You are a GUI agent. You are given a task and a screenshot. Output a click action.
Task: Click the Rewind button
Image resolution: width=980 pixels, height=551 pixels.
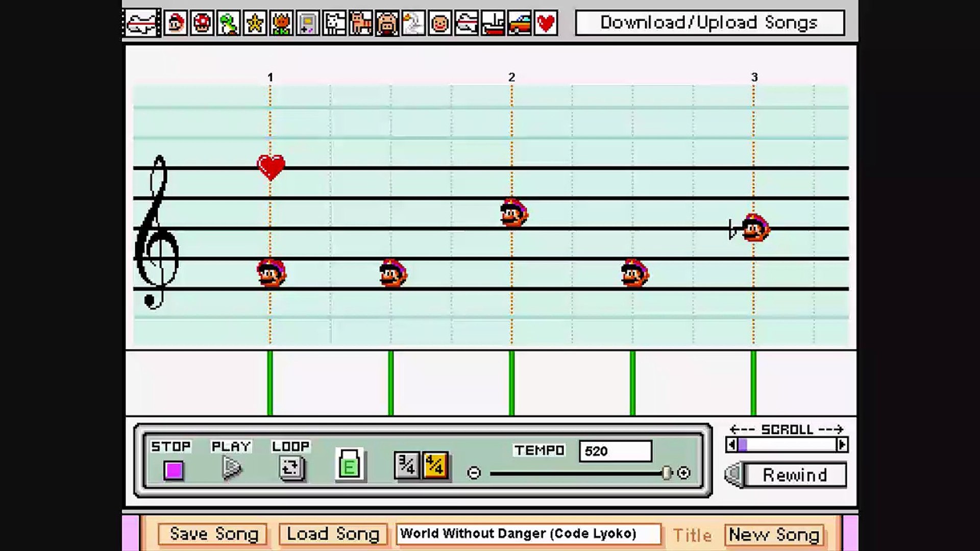click(795, 475)
